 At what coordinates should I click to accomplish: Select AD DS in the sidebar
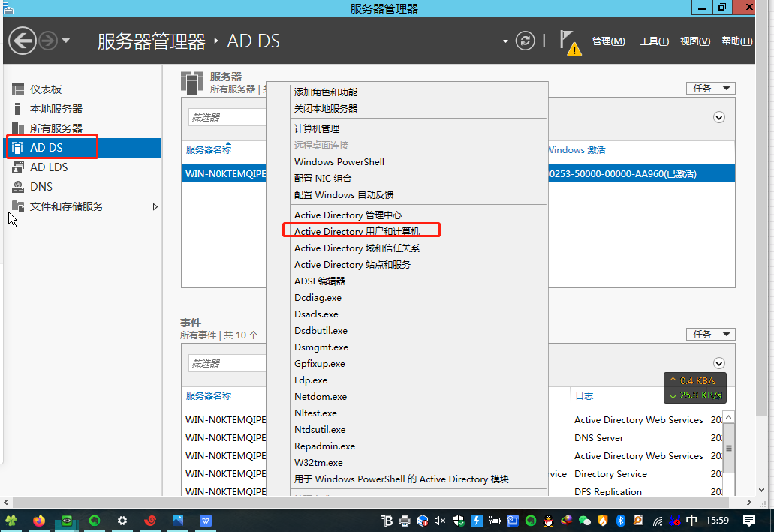pyautogui.click(x=83, y=148)
